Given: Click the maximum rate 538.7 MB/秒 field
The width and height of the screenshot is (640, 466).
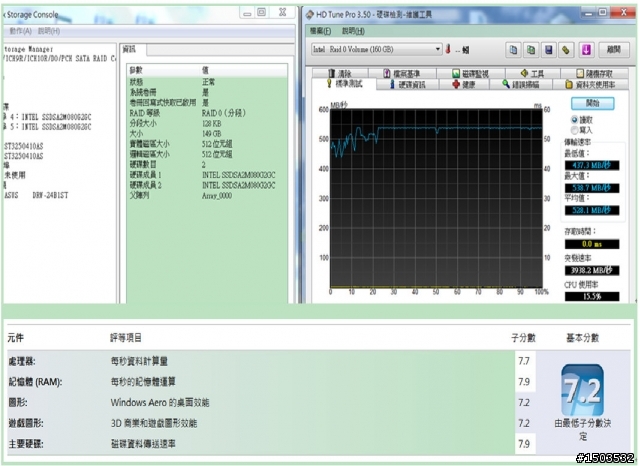Looking at the screenshot, I should [x=591, y=188].
